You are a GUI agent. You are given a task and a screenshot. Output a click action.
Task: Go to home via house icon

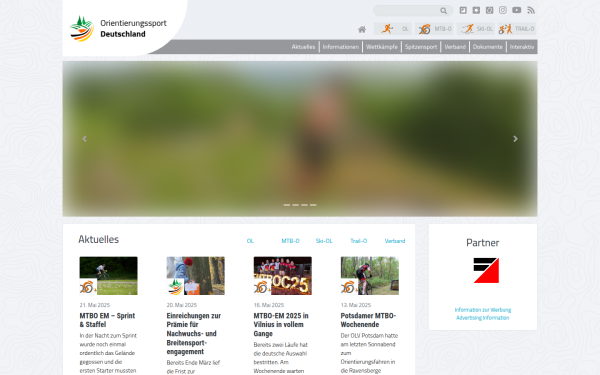362,29
